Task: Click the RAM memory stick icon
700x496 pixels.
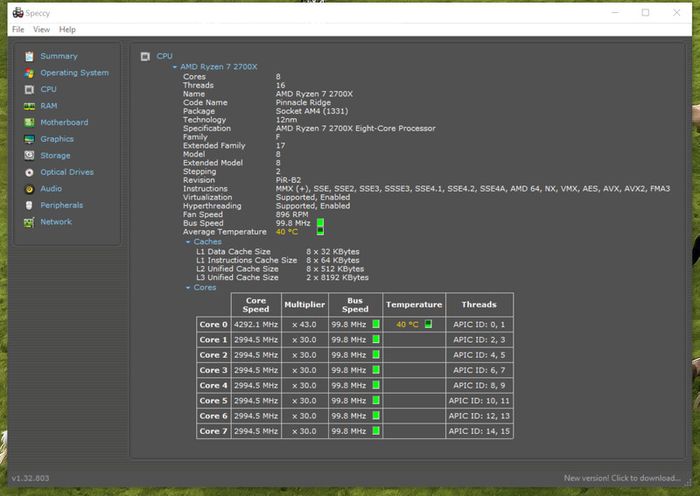Action: tap(29, 106)
